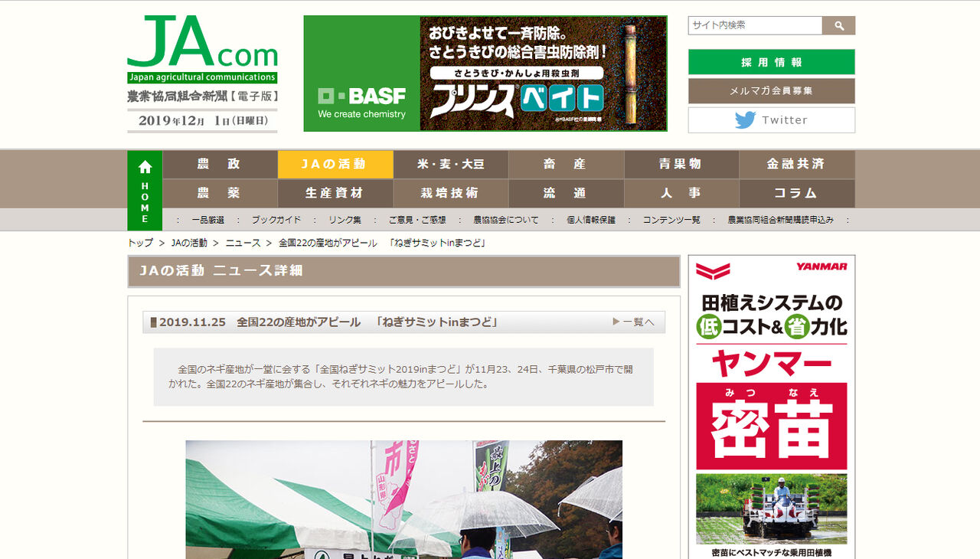Open the コンテンツ一覧 link
980x559 pixels.
click(x=671, y=220)
